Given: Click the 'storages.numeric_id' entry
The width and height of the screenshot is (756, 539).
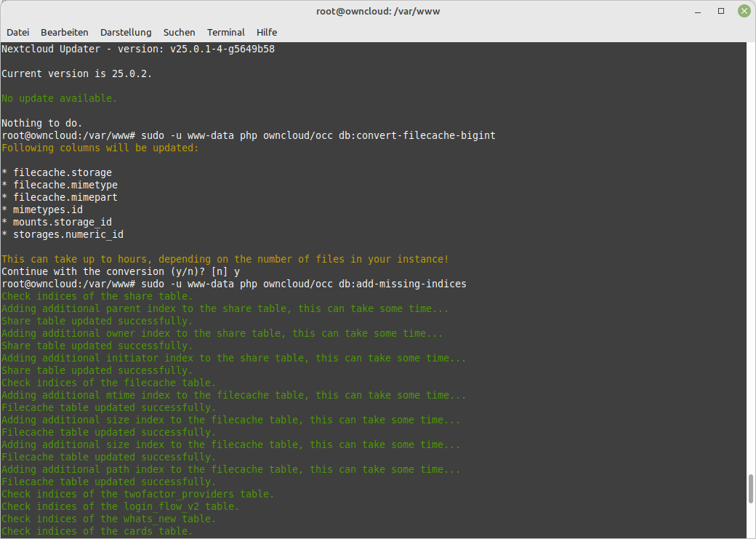Looking at the screenshot, I should 68,234.
